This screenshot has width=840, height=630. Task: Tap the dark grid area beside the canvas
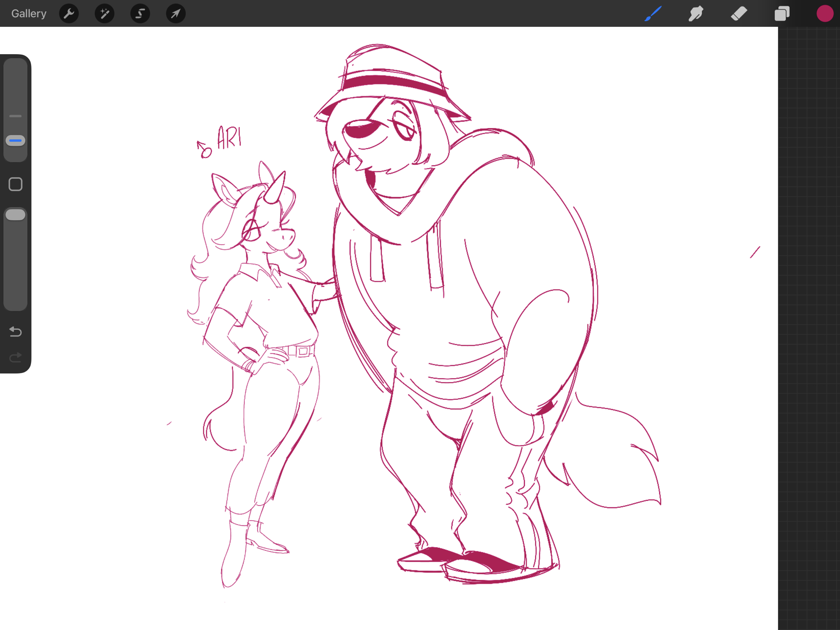(808, 336)
